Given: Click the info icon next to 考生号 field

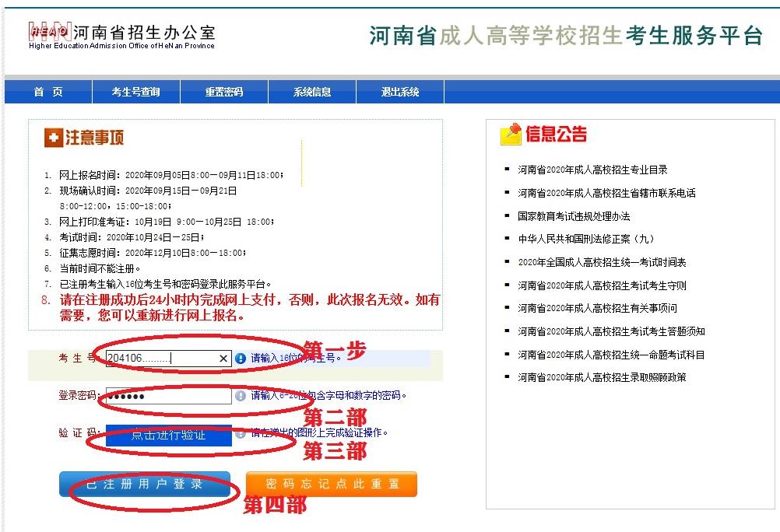Looking at the screenshot, I should [x=241, y=359].
